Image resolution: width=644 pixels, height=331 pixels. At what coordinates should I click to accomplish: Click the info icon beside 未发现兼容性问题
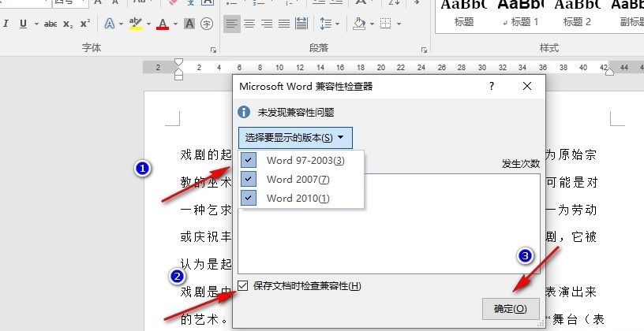point(244,112)
